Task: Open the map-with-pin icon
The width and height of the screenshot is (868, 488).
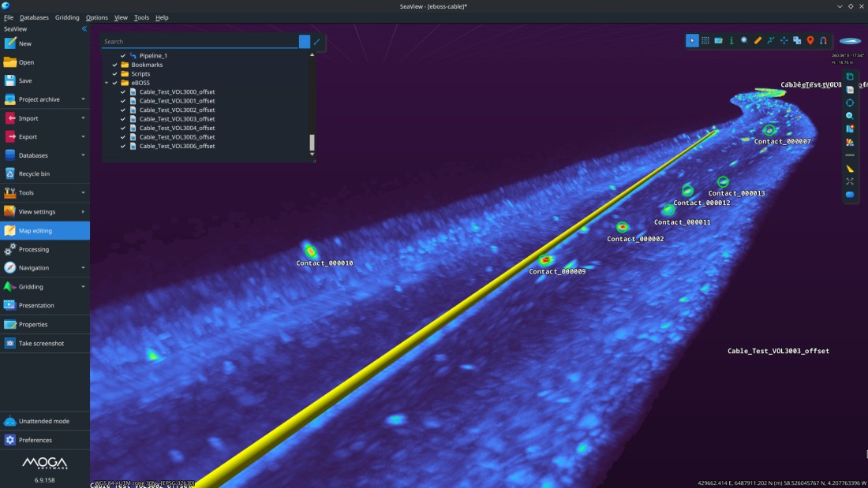Action: tap(850, 129)
